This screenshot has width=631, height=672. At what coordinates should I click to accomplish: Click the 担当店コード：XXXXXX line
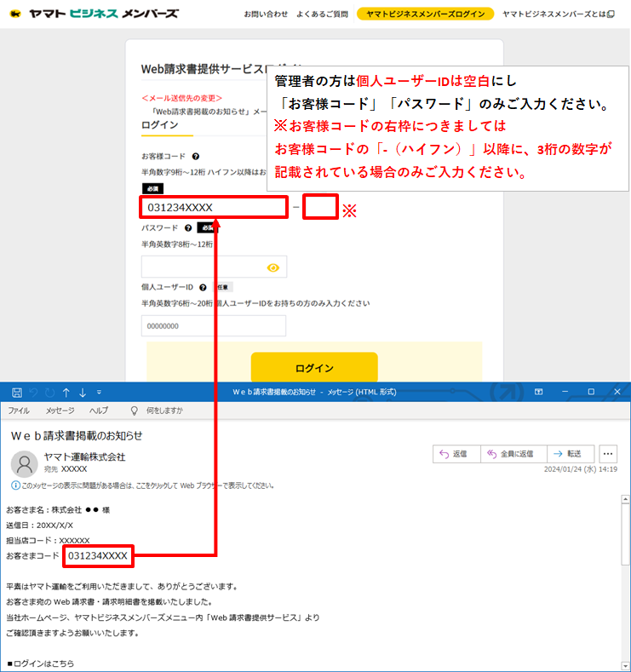[48, 540]
